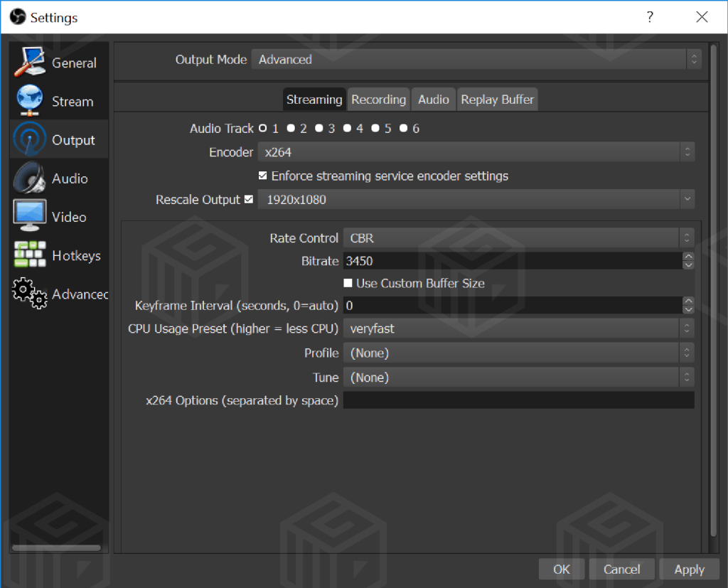
Task: Open the Encoder x264 dropdown
Action: tap(476, 152)
